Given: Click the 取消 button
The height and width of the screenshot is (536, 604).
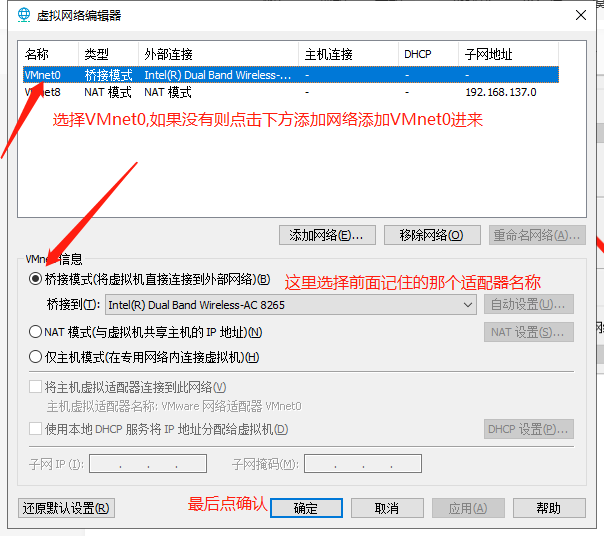Looking at the screenshot, I should pos(387,508).
